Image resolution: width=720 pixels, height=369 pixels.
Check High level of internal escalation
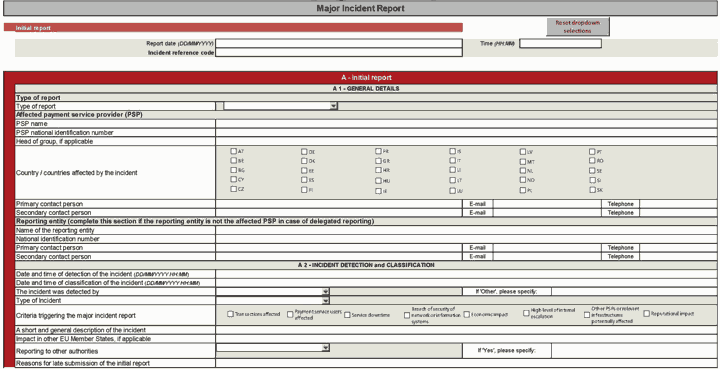coord(526,313)
